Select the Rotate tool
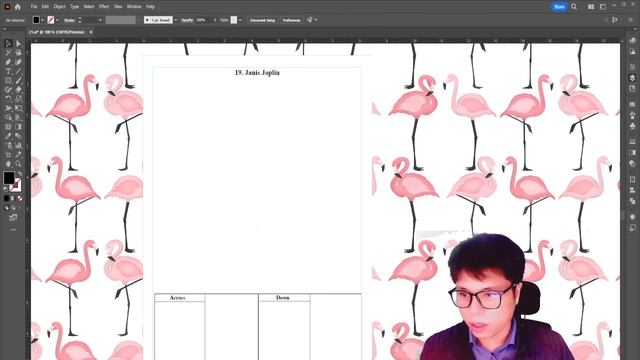 coord(8,99)
